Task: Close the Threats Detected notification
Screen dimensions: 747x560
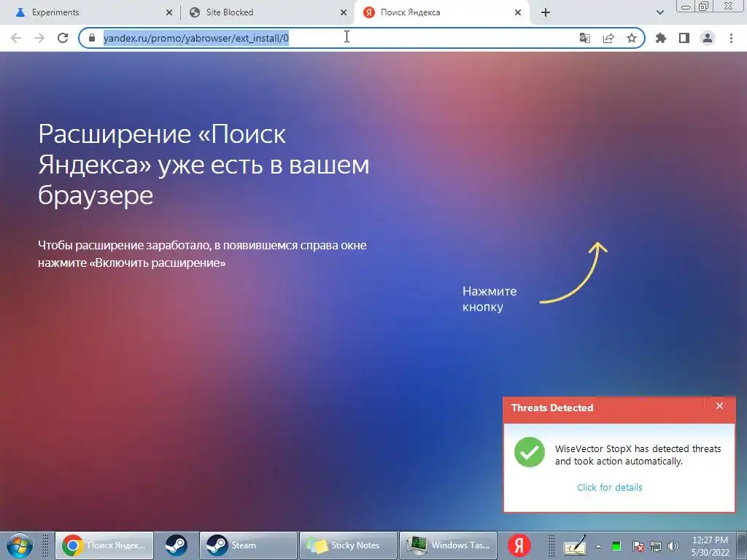Action: click(719, 405)
